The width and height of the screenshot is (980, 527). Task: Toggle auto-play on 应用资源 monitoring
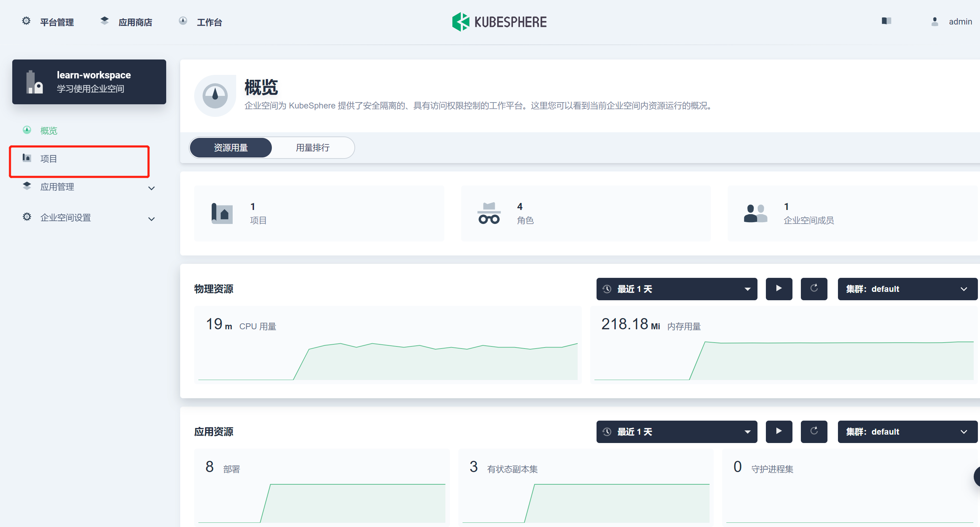(779, 431)
